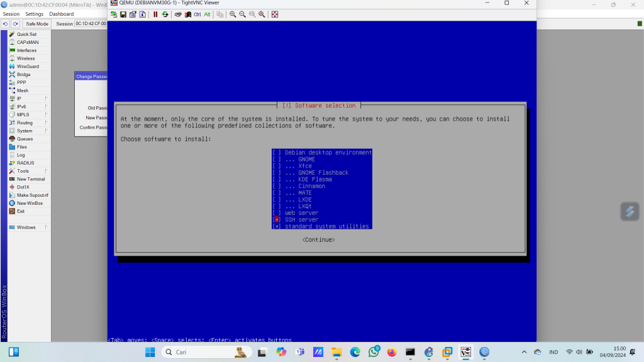
Task: Send Ctrl key via the toolbar button
Action: [197, 14]
